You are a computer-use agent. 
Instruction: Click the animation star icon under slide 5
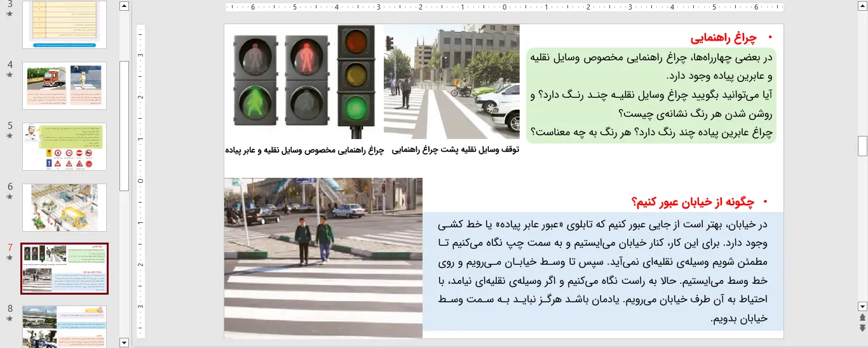(10, 135)
